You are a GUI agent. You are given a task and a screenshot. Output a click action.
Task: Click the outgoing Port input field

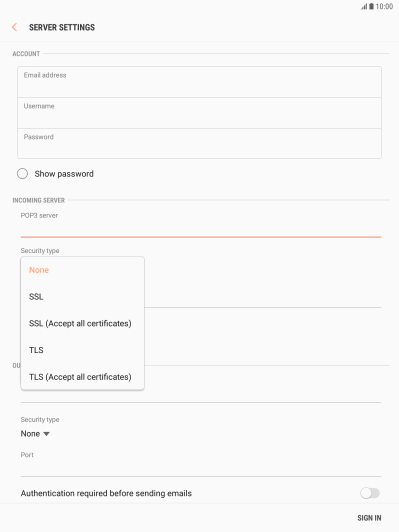pos(201,464)
